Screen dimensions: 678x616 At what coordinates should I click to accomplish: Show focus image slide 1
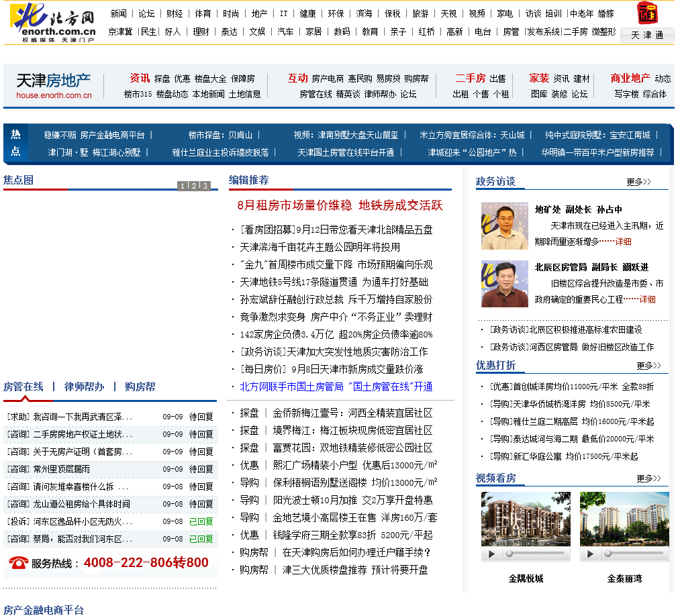point(183,186)
